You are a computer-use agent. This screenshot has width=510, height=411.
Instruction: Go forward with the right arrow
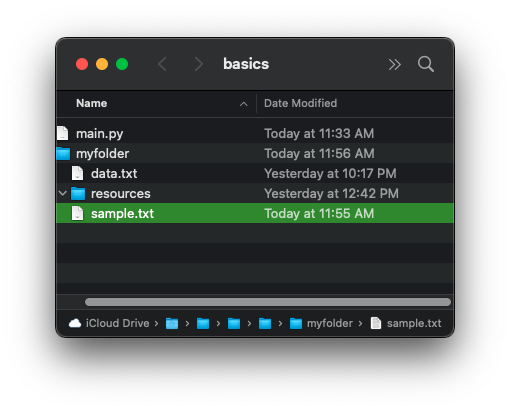199,64
